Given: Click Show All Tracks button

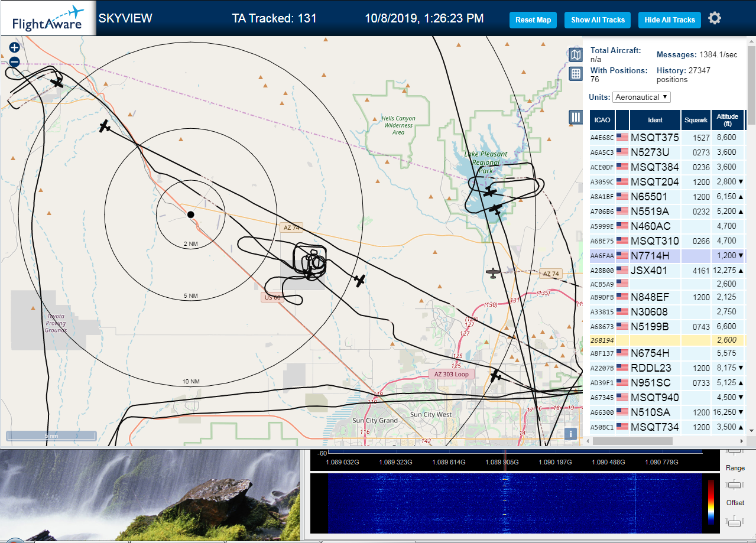Looking at the screenshot, I should click(x=598, y=19).
